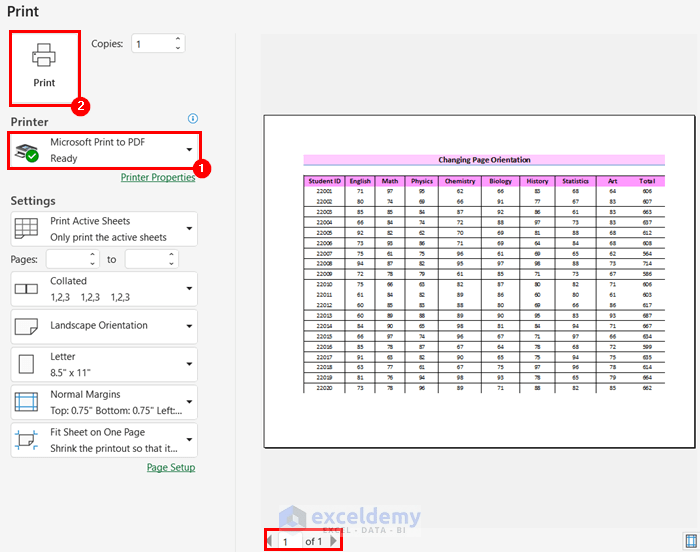Click the 'History' column header in preview
Image resolution: width=700 pixels, height=552 pixels.
537,181
